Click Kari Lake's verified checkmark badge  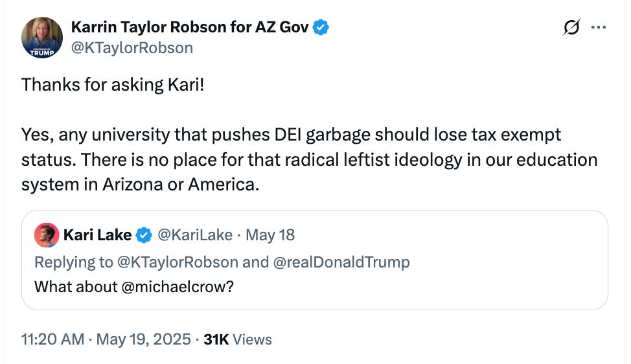(x=144, y=235)
